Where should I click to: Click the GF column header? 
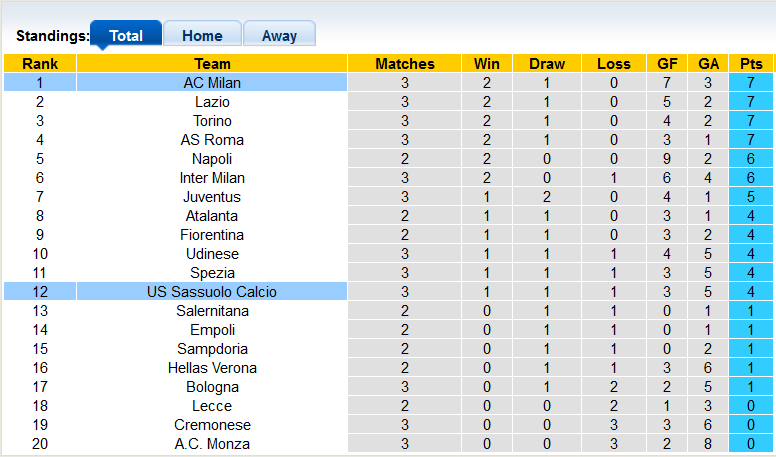667,64
